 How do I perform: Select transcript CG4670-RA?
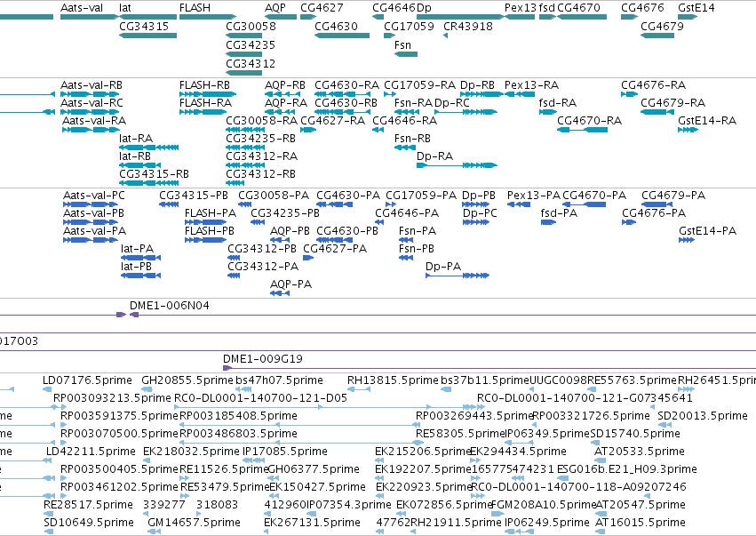(x=589, y=121)
